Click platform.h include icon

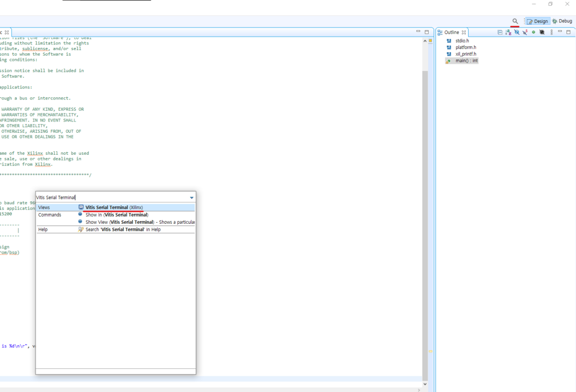tap(448, 47)
